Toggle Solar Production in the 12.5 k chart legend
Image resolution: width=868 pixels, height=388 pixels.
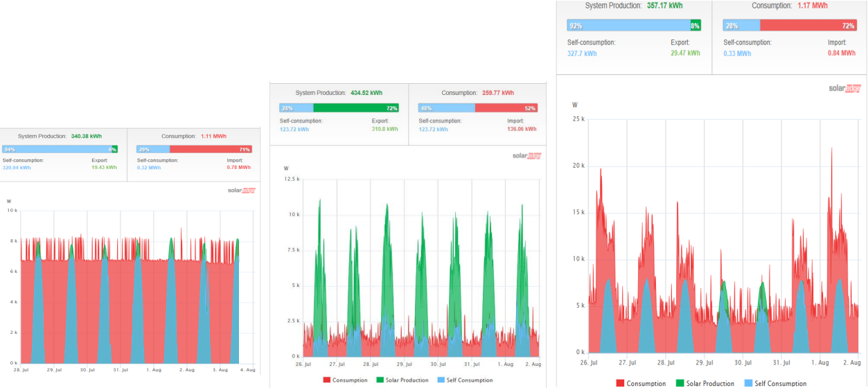(405, 380)
